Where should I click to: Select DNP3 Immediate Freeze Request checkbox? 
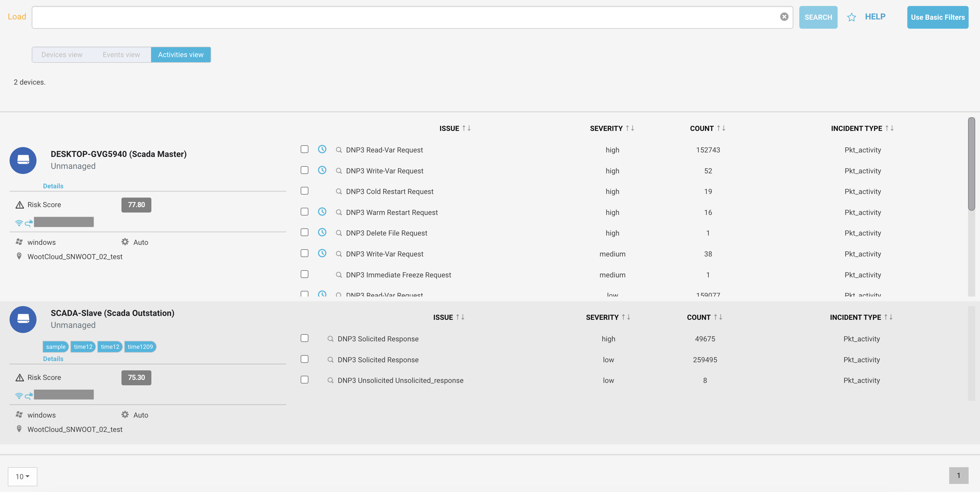304,274
